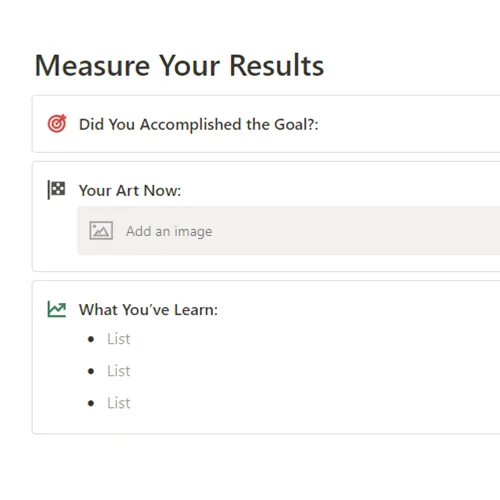Screen dimensions: 500x500
Task: Select the first 'List' placeholder item
Action: click(x=119, y=339)
